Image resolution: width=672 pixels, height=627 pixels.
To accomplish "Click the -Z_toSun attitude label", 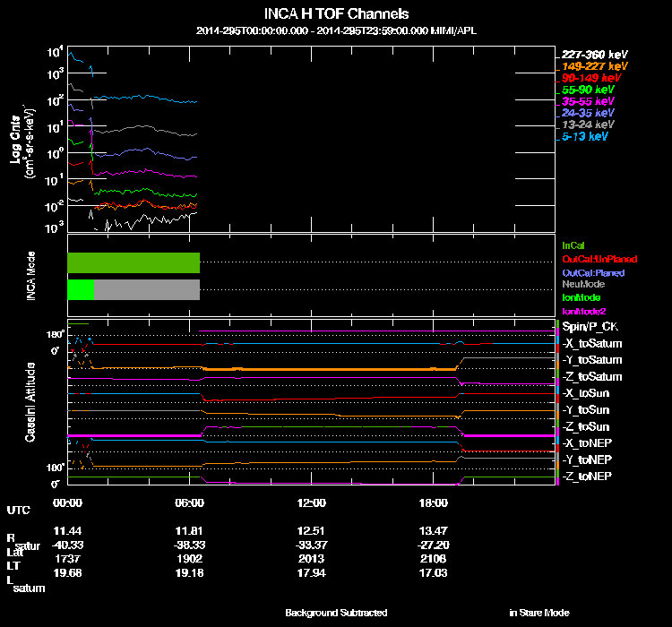I will (586, 427).
